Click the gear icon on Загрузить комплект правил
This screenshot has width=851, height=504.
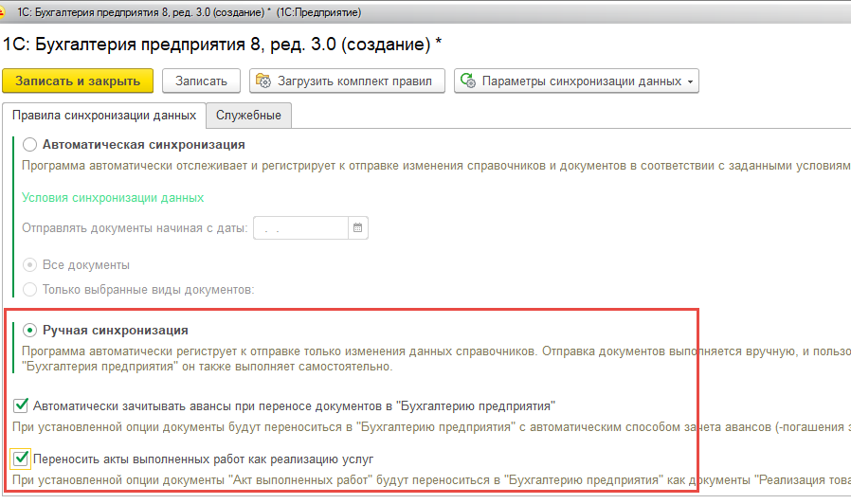click(x=263, y=81)
